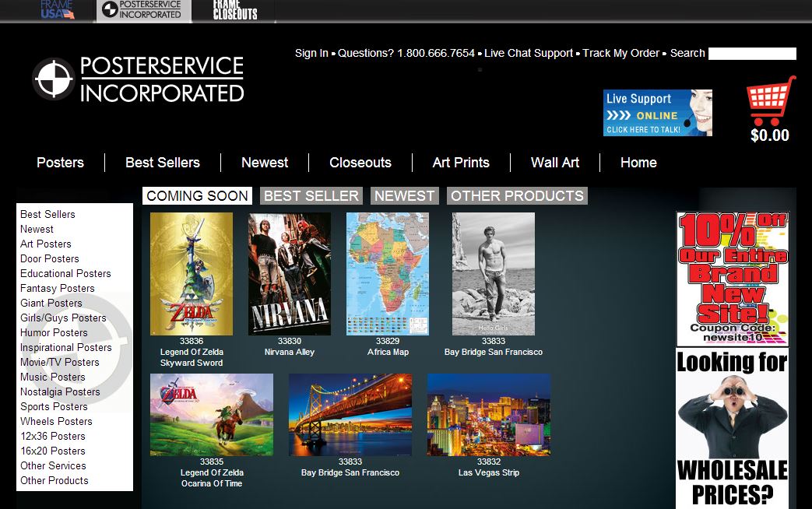Open Live Chat Support link
The width and height of the screenshot is (812, 509).
click(x=528, y=54)
